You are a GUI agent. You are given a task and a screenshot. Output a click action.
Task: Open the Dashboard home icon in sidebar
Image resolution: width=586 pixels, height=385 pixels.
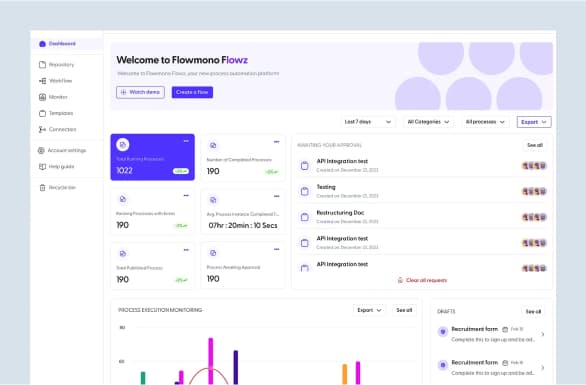click(42, 44)
